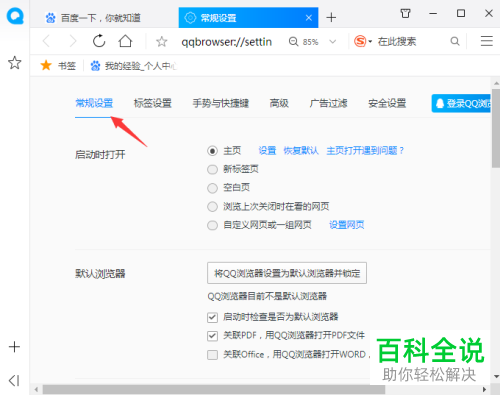Click the horizontal scrollbar right arrow
The width and height of the screenshot is (500, 395).
[484, 389]
